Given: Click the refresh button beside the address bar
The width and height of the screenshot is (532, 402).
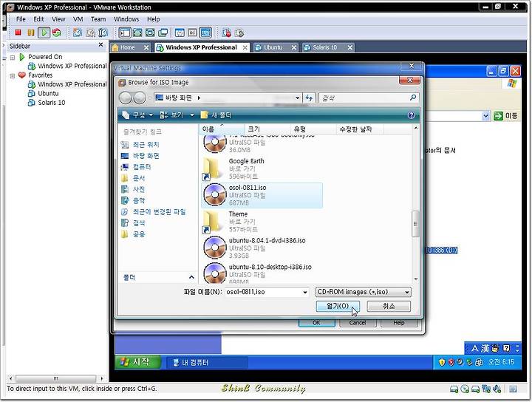Looking at the screenshot, I should [x=309, y=98].
